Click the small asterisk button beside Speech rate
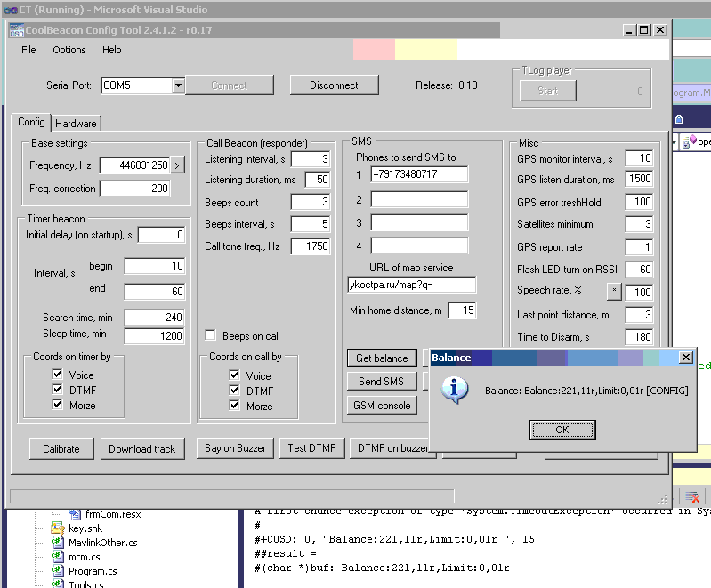Image resolution: width=711 pixels, height=588 pixels. pyautogui.click(x=614, y=292)
